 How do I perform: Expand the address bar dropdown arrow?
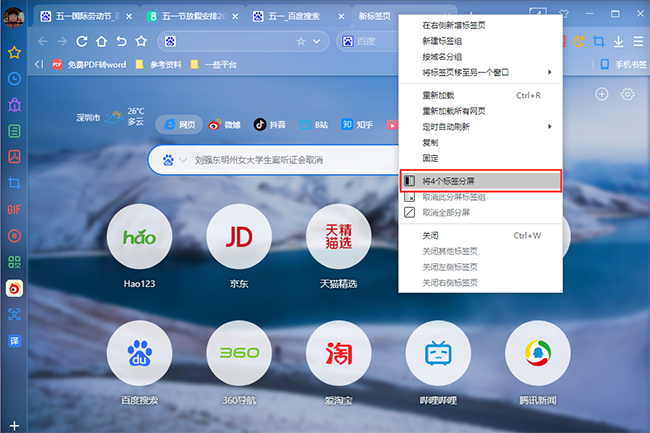click(317, 41)
